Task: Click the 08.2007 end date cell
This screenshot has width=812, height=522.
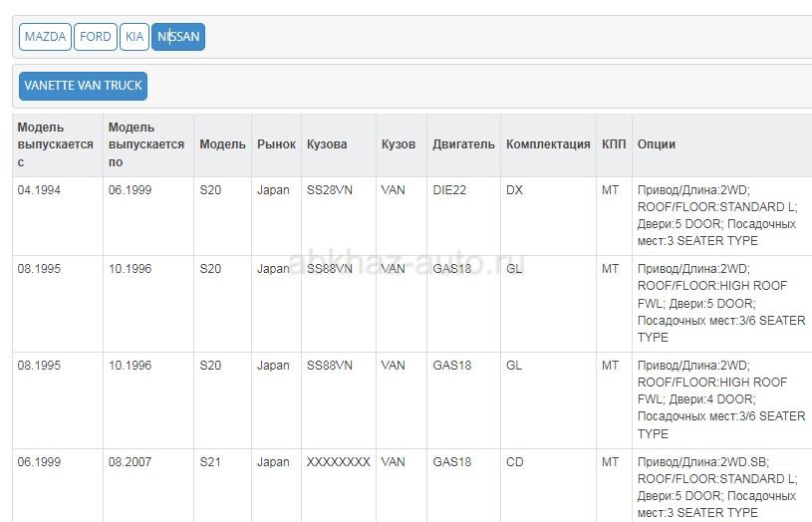Action: [131, 462]
